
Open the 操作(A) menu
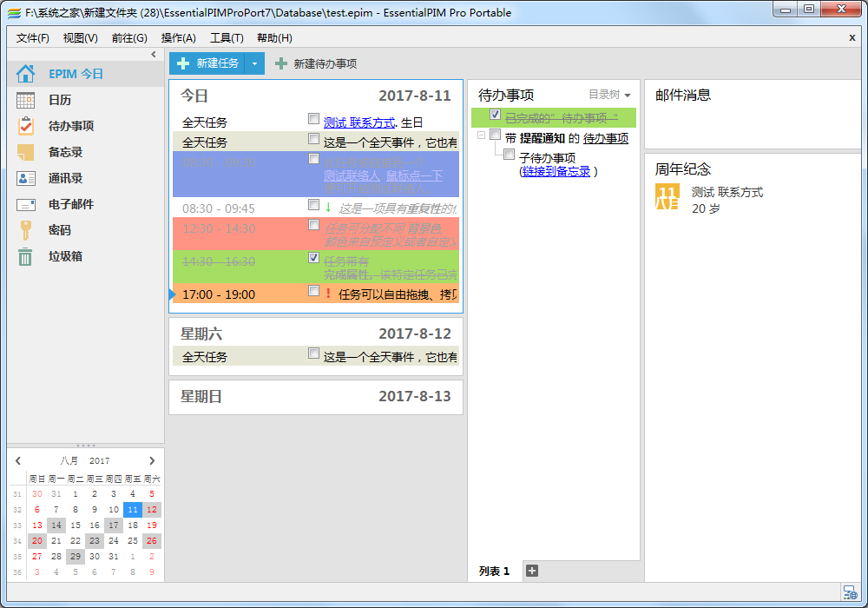coord(178,37)
